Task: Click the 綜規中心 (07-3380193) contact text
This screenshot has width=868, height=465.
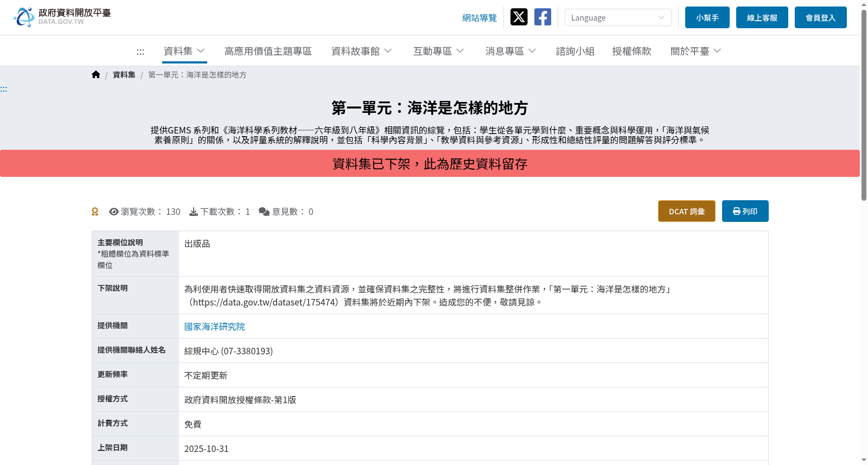Action: point(228,351)
